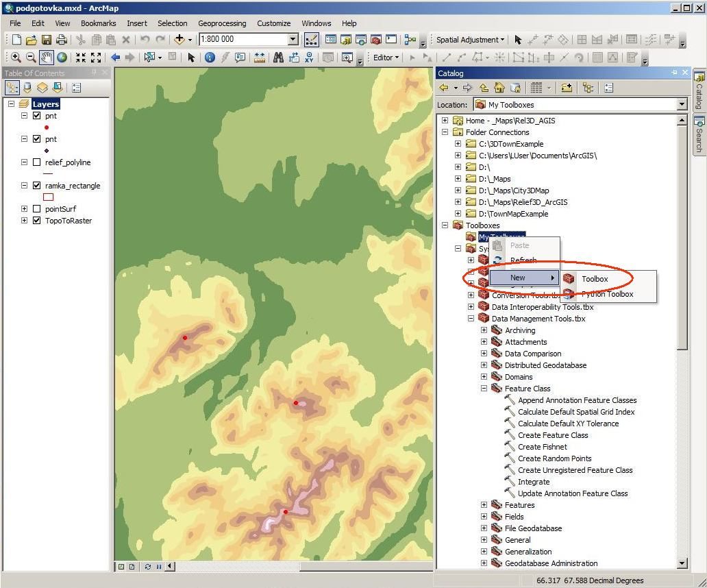Toggle the TopoToRaster layer visibility

(37, 221)
